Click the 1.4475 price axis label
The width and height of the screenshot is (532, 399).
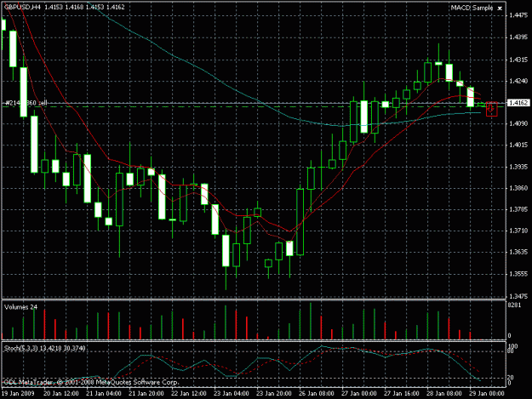[x=518, y=15]
